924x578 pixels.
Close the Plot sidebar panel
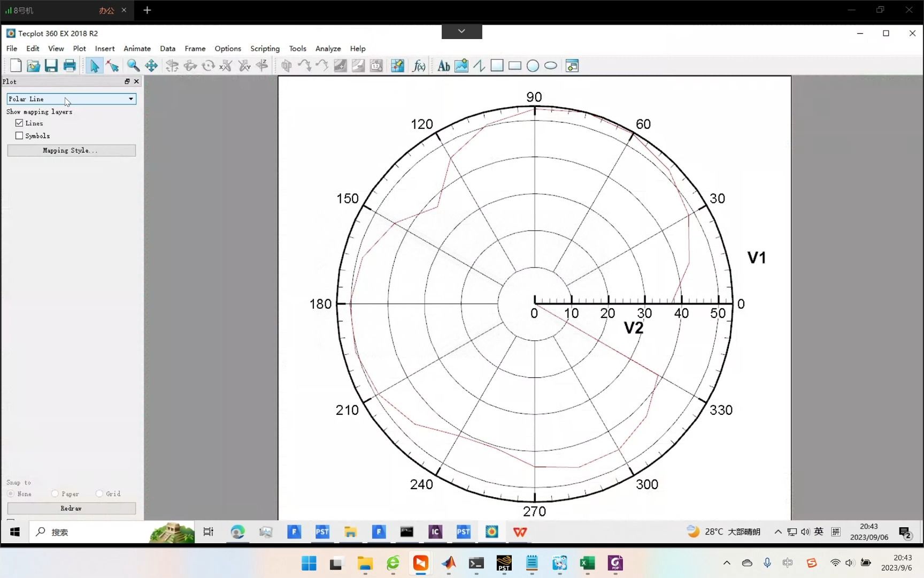pyautogui.click(x=136, y=81)
